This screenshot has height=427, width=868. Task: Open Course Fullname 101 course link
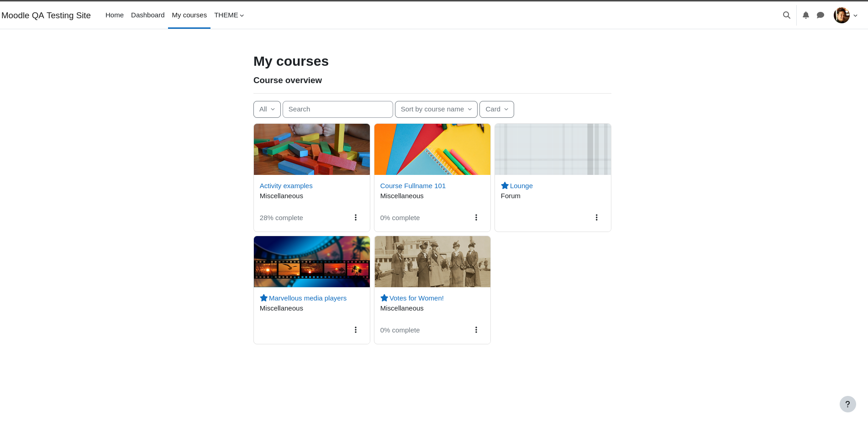413,186
